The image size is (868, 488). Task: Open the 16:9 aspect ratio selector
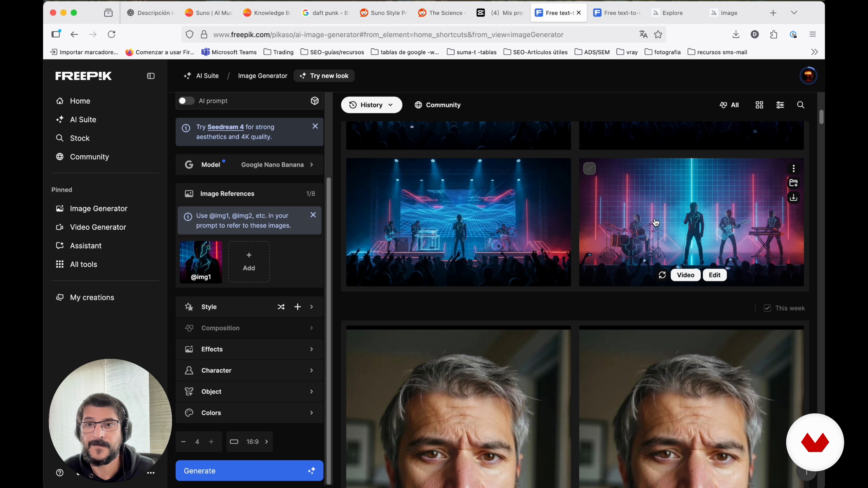point(249,442)
